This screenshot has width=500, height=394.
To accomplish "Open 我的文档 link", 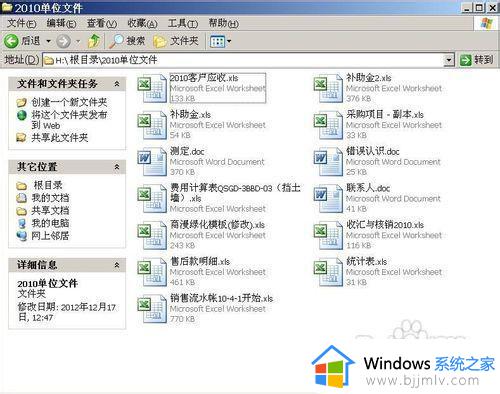I will (x=50, y=198).
